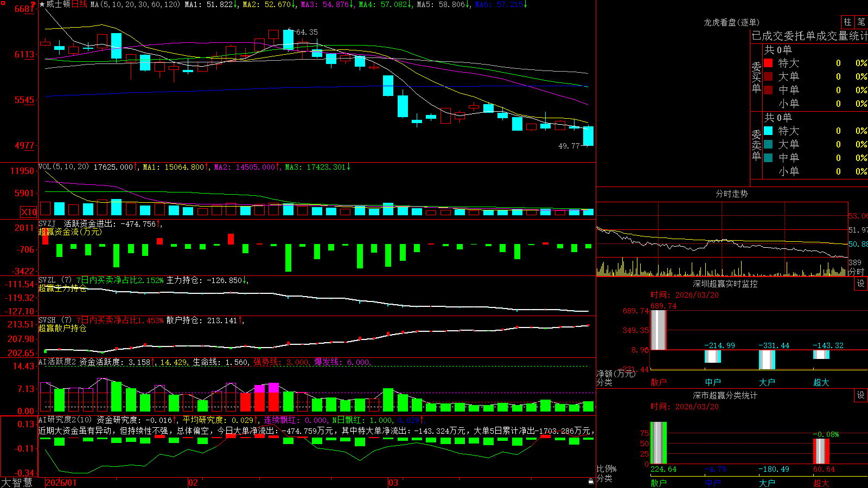Switch 龙虎看盘 to 柱 view
868x488 pixels.
click(x=847, y=22)
